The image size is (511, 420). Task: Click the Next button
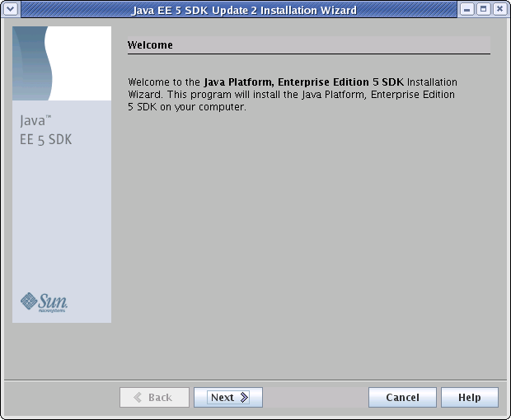[228, 397]
